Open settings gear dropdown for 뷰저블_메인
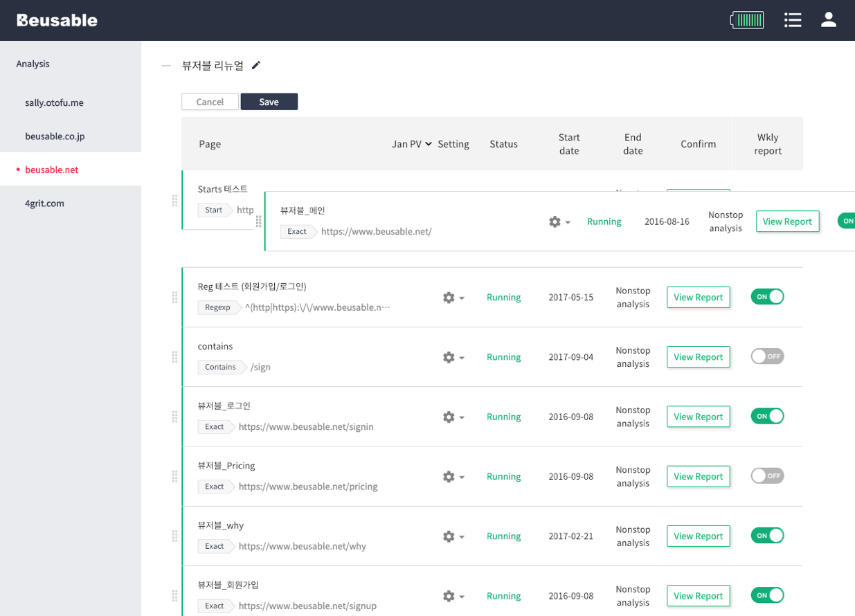The image size is (855, 616). coord(559,222)
